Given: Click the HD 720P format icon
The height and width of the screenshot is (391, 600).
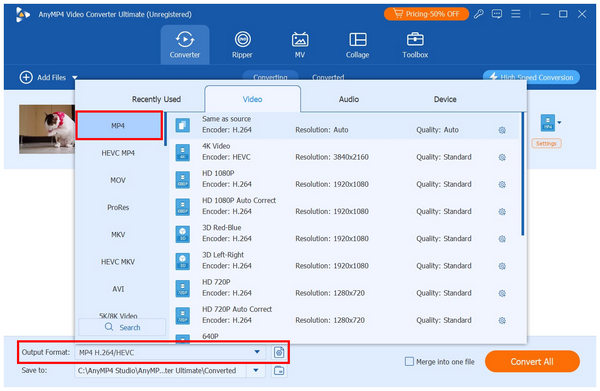Looking at the screenshot, I should [x=183, y=288].
